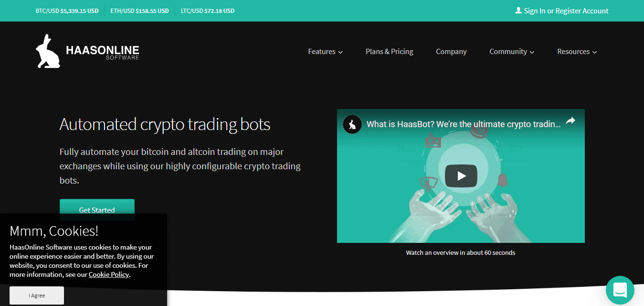This screenshot has width=644, height=306.
Task: Click the HAASONLINE SOFTWARE wordmark
Action: (103, 52)
